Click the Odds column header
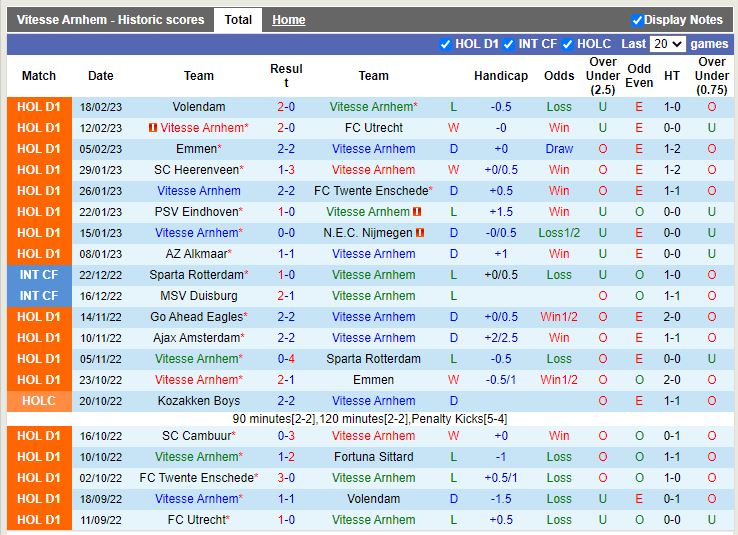The width and height of the screenshot is (738, 535). coord(559,76)
